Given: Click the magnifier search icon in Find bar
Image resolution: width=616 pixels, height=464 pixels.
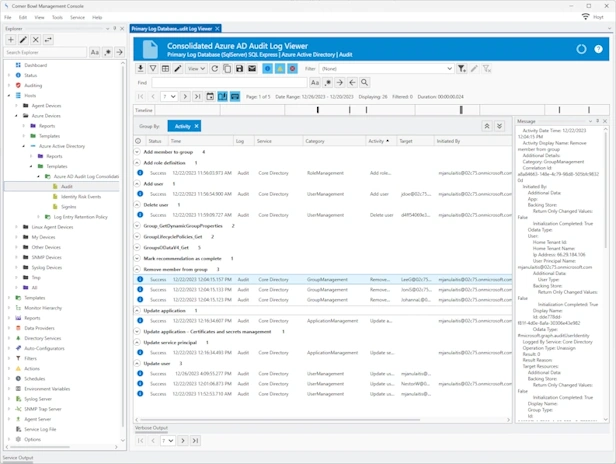Looking at the screenshot, I should 365,83.
